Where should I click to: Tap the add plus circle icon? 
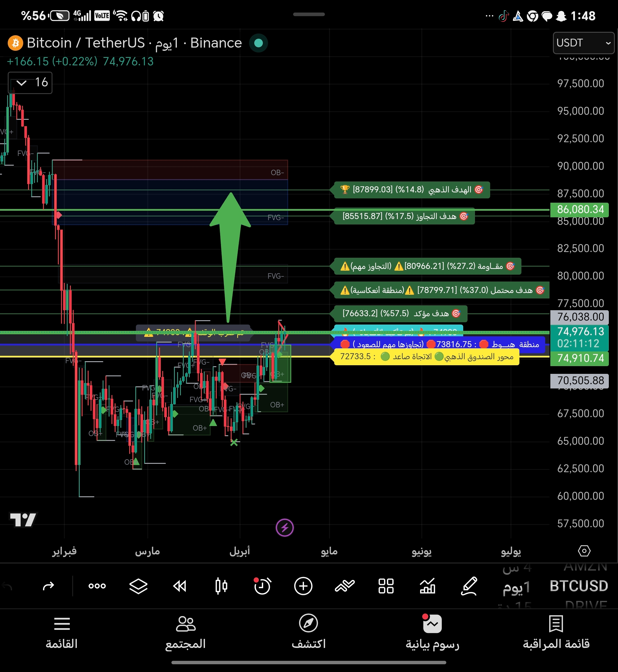[303, 586]
